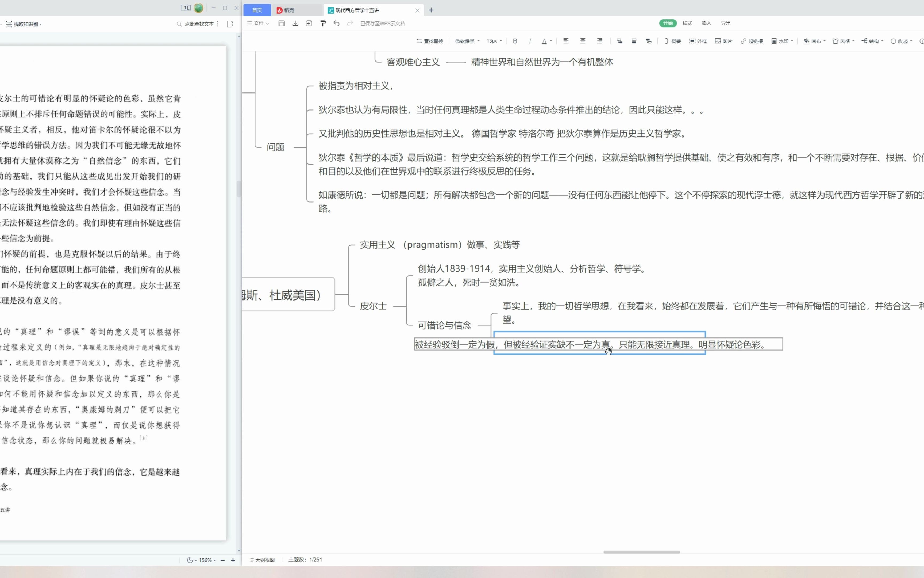
Task: Insert a parent topic icon
Action: 648,41
